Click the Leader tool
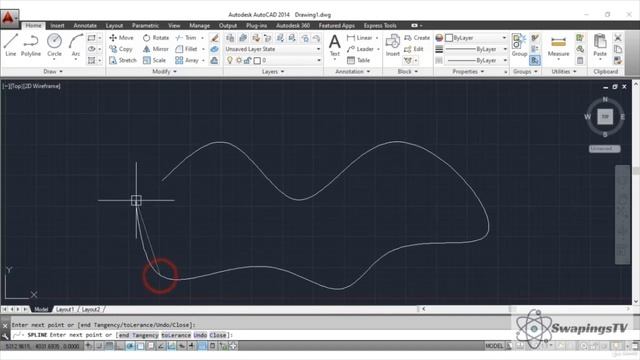This screenshot has width=640, height=360. (x=360, y=49)
